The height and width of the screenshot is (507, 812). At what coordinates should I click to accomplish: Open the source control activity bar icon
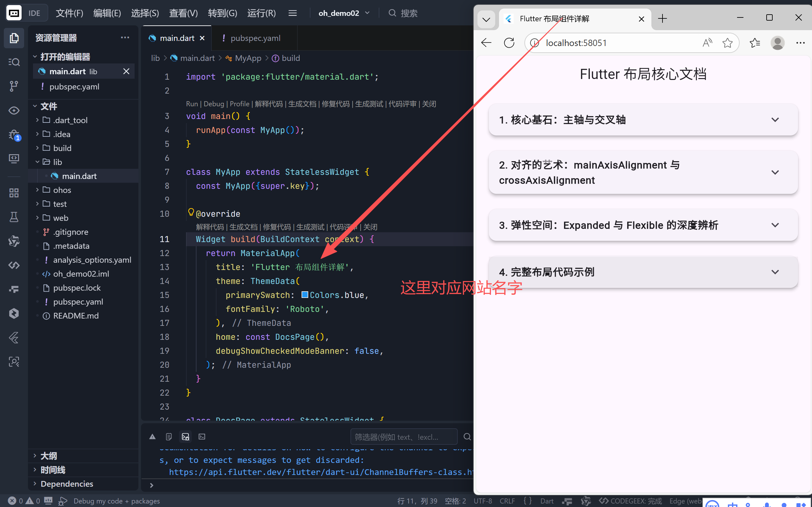pos(14,86)
